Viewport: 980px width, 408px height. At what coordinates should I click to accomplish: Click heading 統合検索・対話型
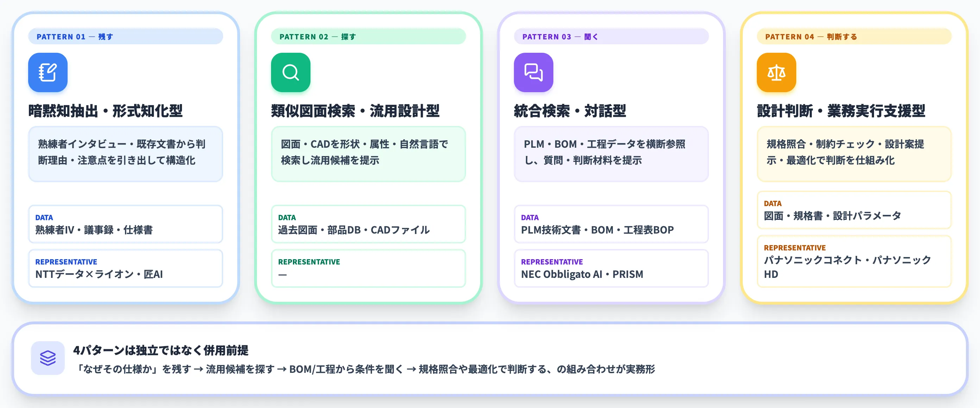[x=570, y=111]
